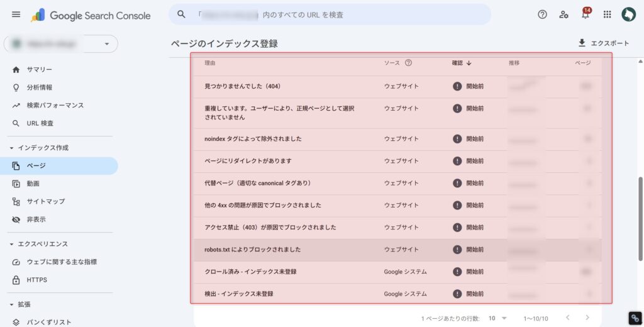
Task: Open the rows-per-page dropdown showing 10
Action: pyautogui.click(x=497, y=318)
